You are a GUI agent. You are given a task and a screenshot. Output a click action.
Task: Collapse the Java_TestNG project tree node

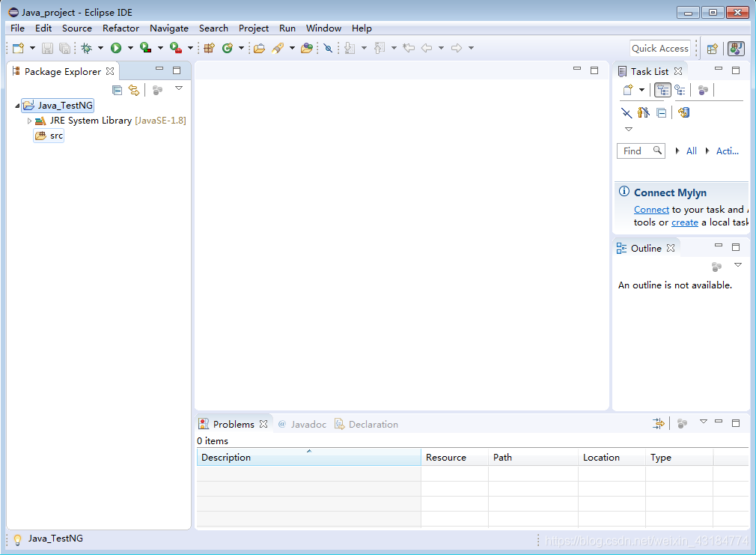click(17, 106)
